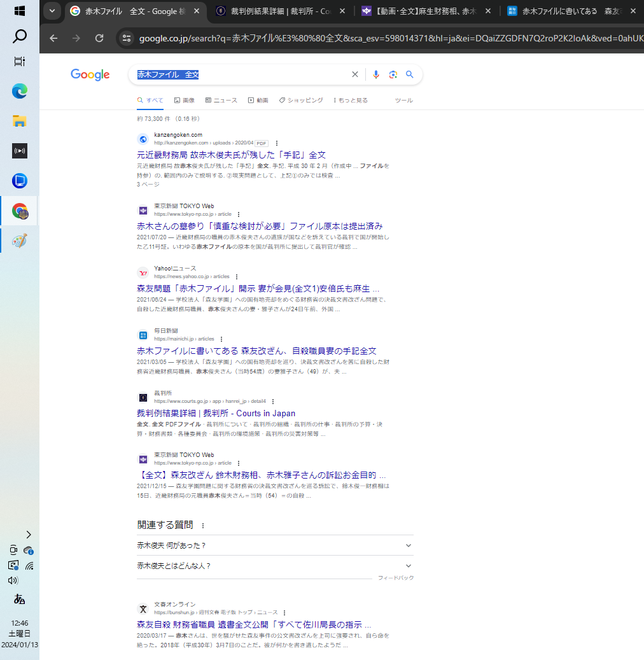This screenshot has height=660, width=644.
Task: Open more options for the Yahoo!ニュース result
Action: pyautogui.click(x=237, y=277)
